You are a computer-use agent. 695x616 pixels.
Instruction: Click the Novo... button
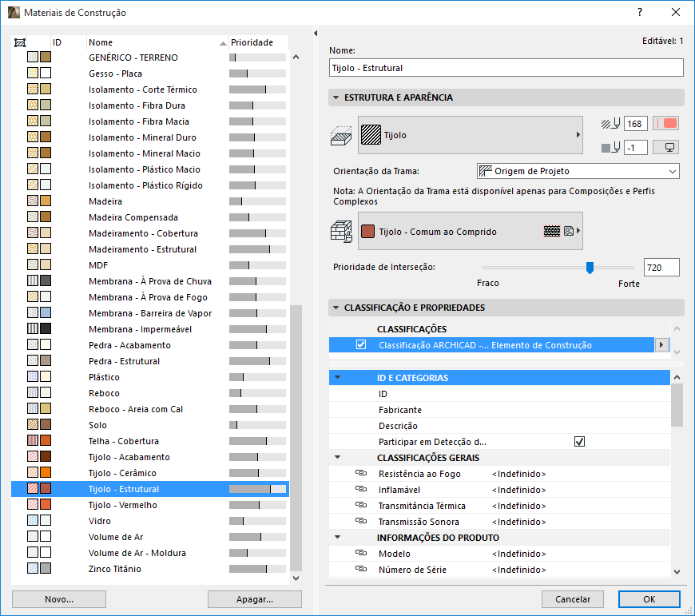pos(59,599)
